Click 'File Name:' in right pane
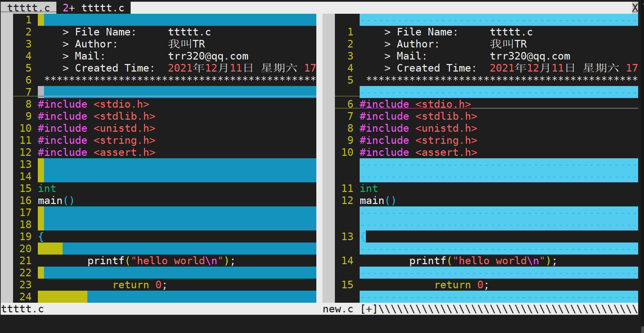644x333 pixels. point(427,32)
